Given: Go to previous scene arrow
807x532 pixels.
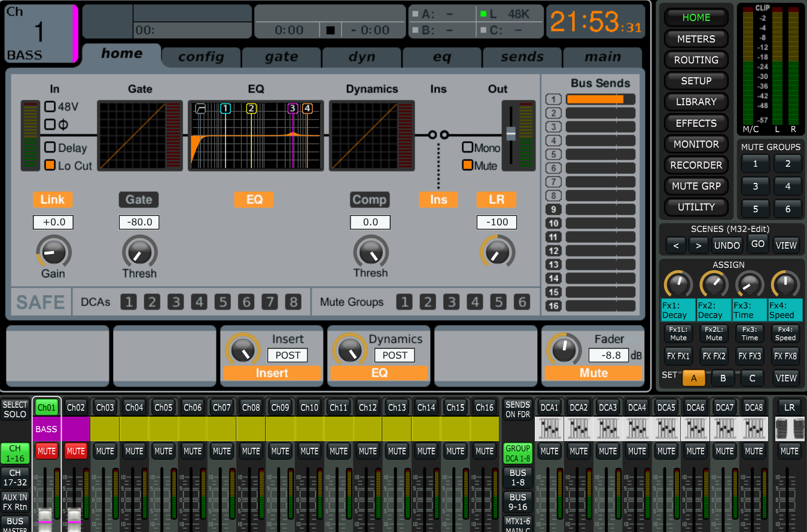Looking at the screenshot, I should [x=676, y=244].
